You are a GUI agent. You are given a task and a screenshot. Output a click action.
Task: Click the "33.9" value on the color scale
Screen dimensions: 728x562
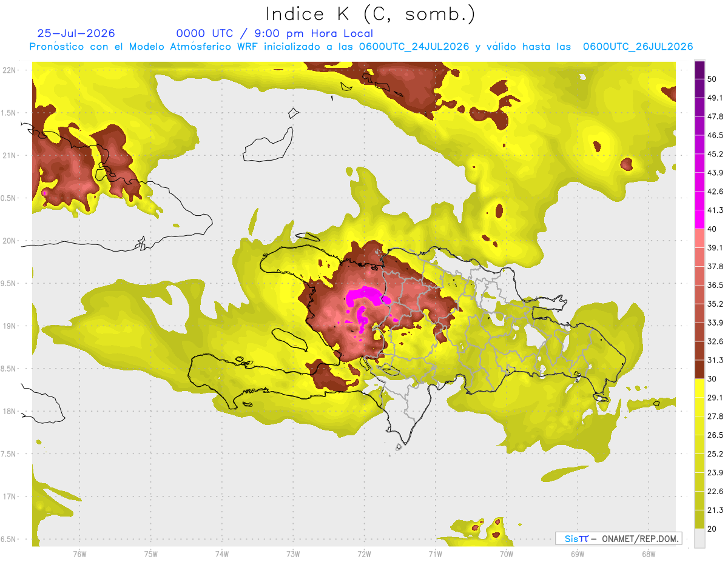pos(715,323)
